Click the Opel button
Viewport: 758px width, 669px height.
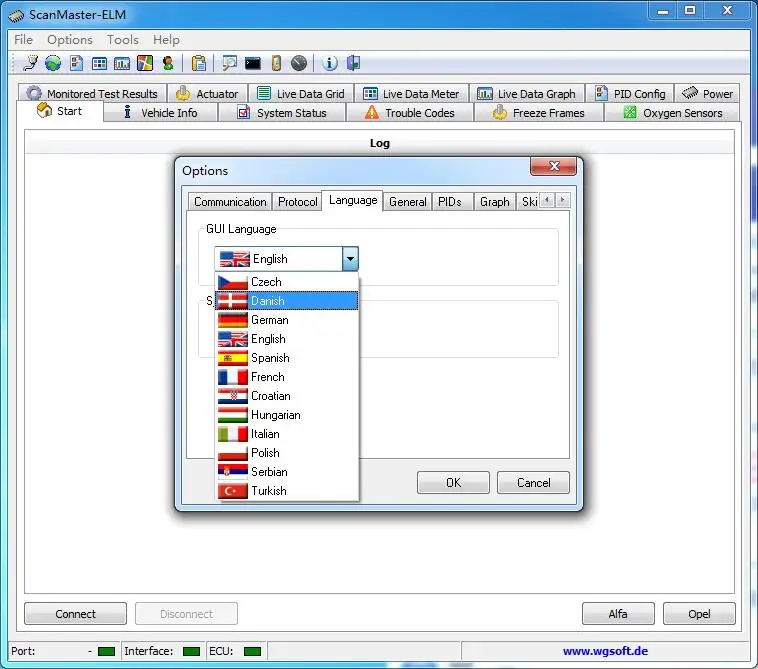click(x=699, y=613)
